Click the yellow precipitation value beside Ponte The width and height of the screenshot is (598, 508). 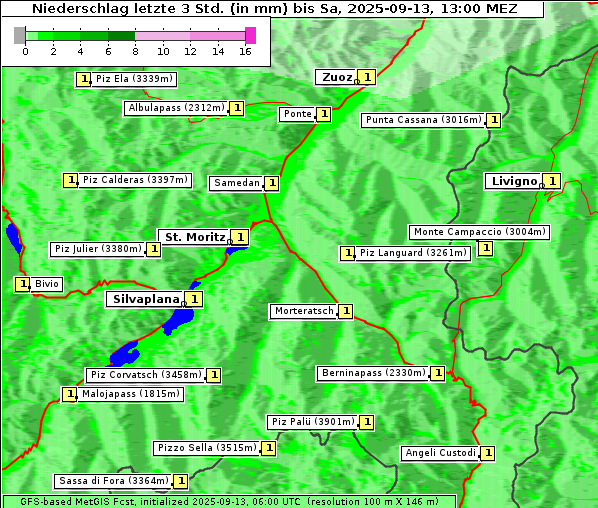tap(324, 114)
